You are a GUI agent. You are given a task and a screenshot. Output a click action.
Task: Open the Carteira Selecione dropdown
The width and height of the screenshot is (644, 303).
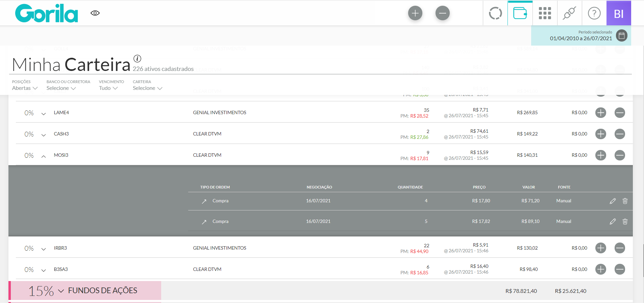148,88
